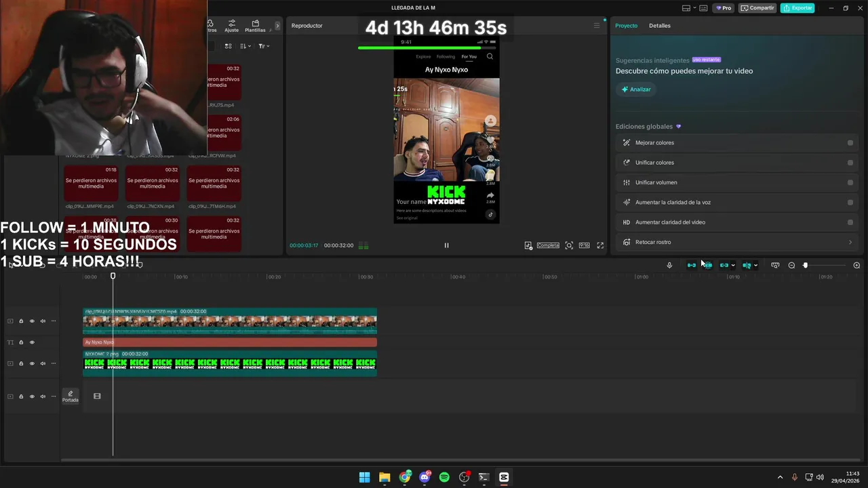The height and width of the screenshot is (488, 868).
Task: Switch to the Detalles tab
Action: 660,26
